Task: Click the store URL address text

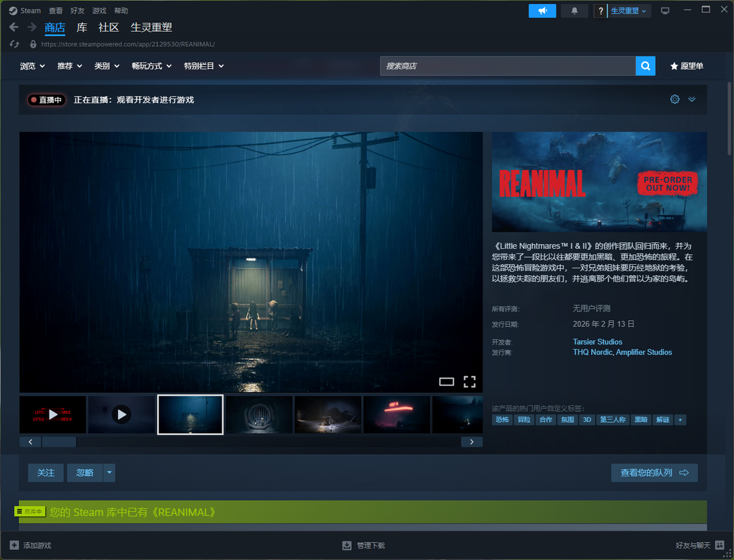Action: click(128, 44)
